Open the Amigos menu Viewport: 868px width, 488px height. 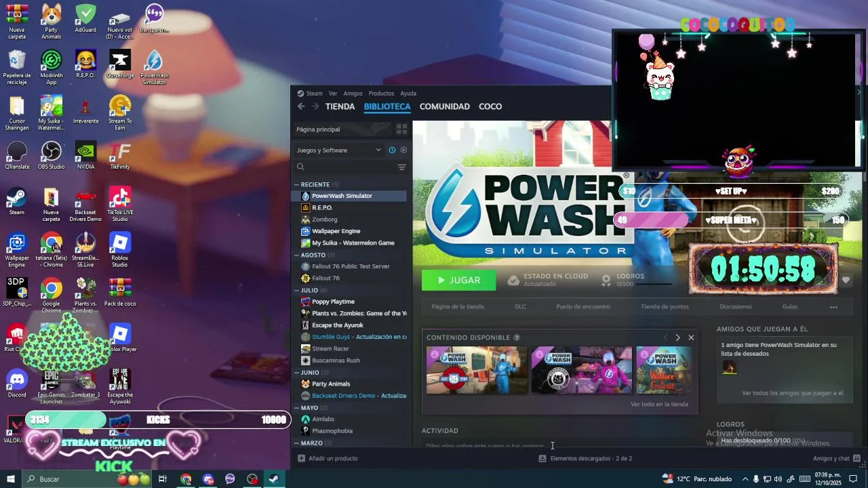pyautogui.click(x=353, y=94)
